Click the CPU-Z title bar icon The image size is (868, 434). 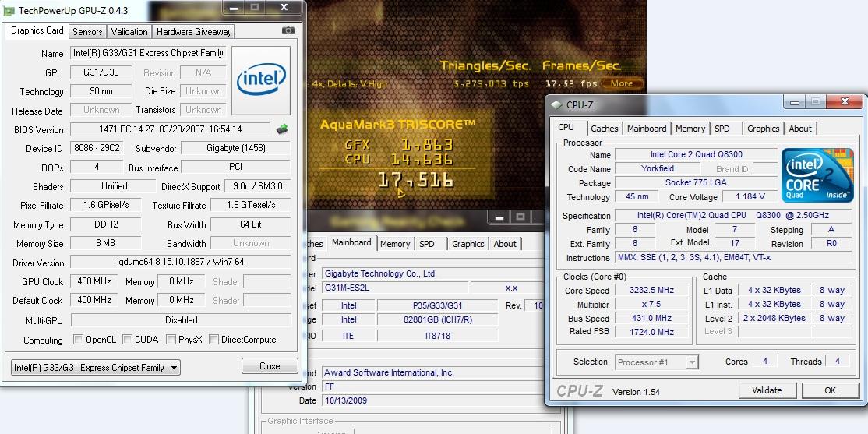(556, 104)
